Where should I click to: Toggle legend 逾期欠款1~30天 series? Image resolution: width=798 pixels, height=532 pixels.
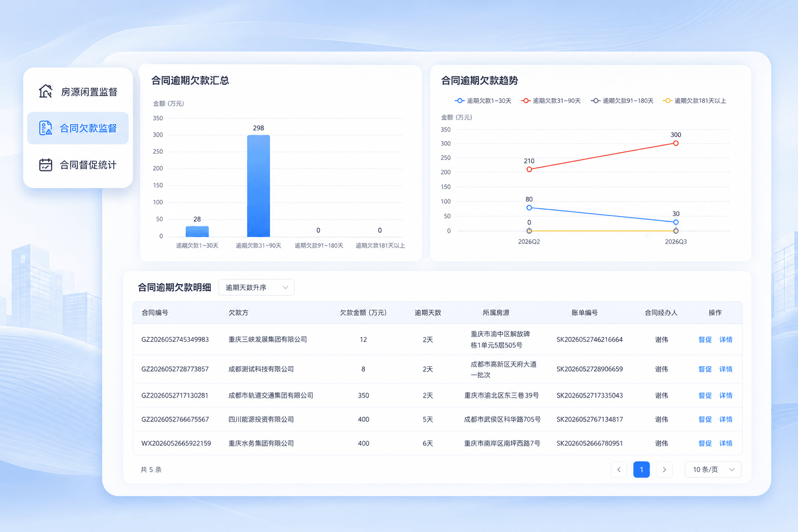pyautogui.click(x=483, y=101)
